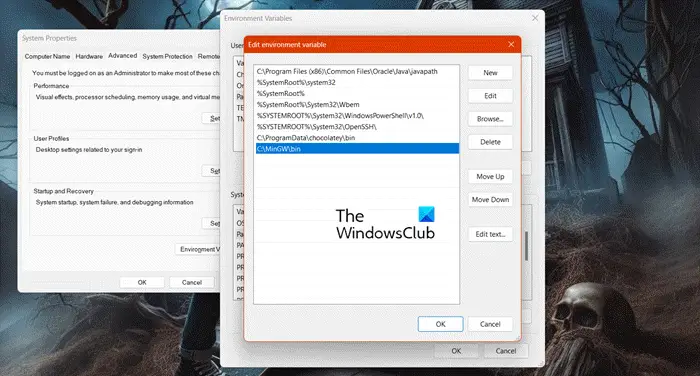Click OK in Environment Variables window
The width and height of the screenshot is (700, 376).
[x=456, y=351]
